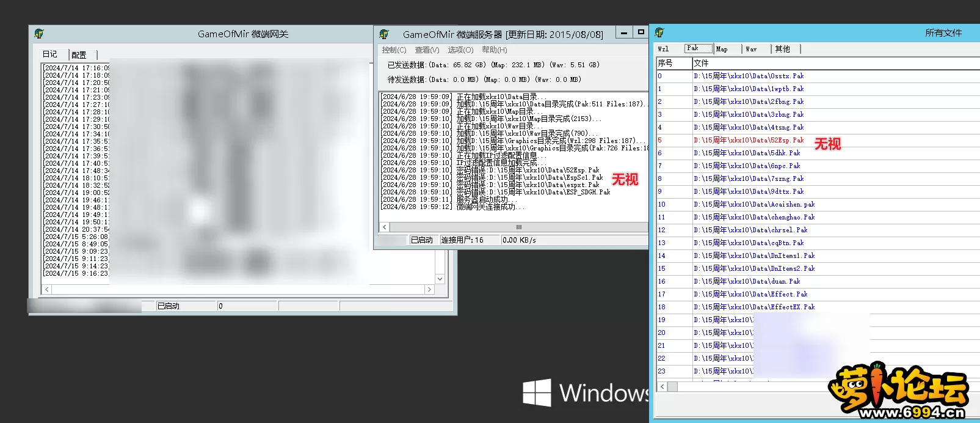Image resolution: width=980 pixels, height=423 pixels.
Task: Select row 15 DnItems2.Pak
Action: (x=818, y=269)
